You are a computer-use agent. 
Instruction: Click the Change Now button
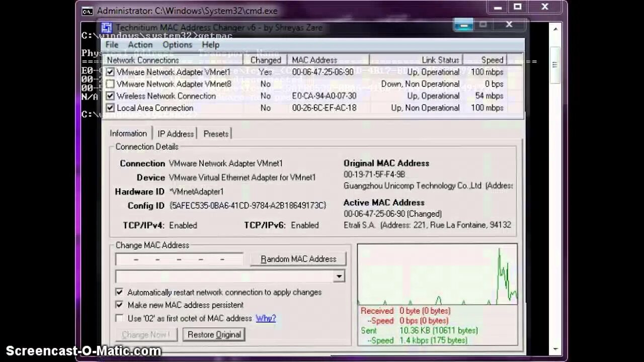coord(146,334)
